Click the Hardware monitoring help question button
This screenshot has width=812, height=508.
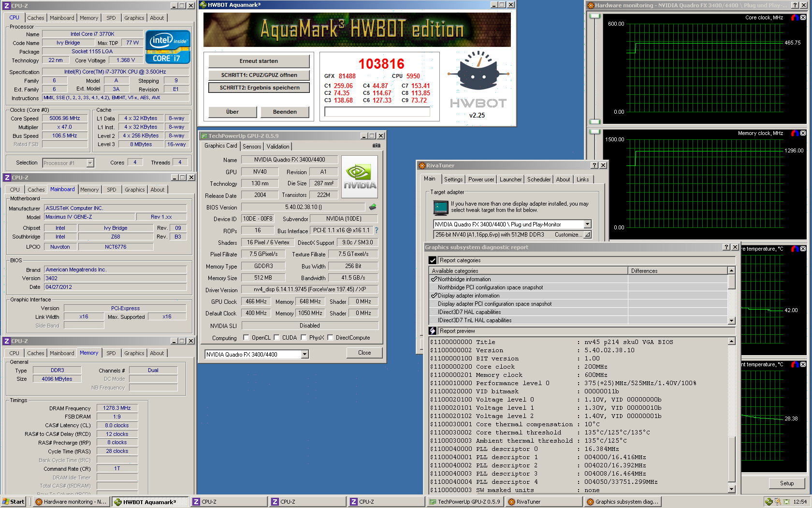point(795,5)
